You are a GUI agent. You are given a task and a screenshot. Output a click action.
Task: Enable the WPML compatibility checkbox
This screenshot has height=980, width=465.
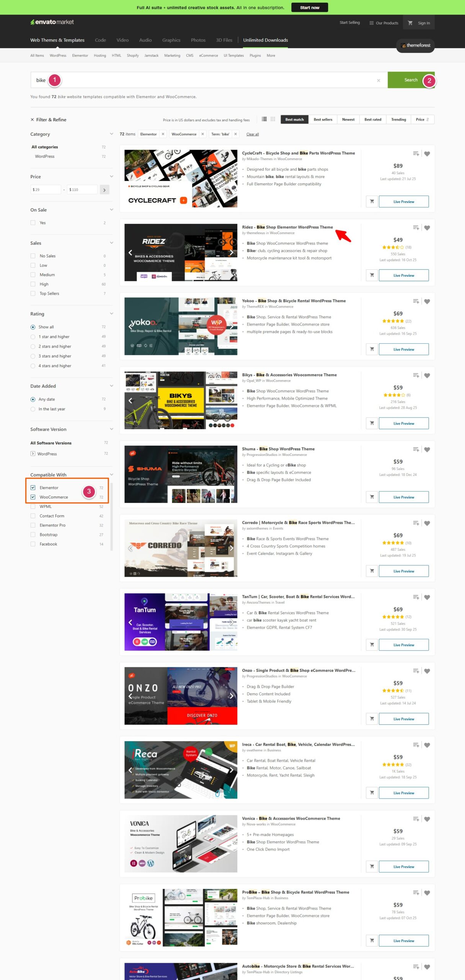click(33, 506)
